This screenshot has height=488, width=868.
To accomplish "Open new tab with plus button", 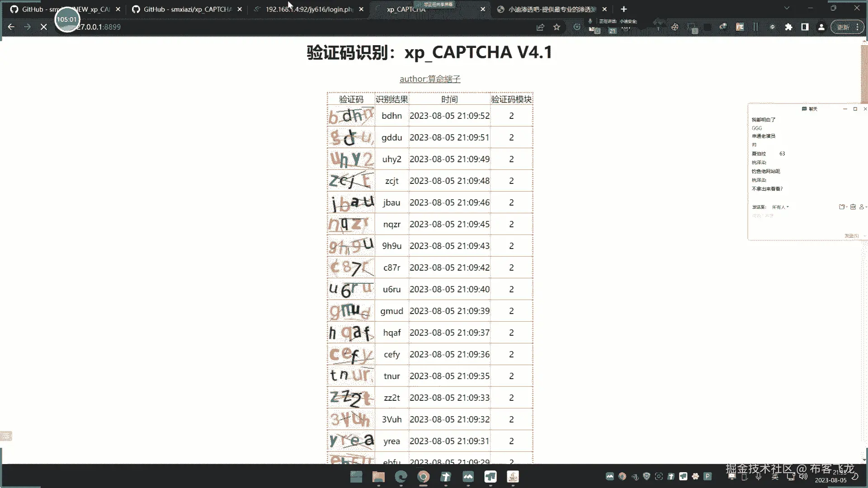I will click(x=624, y=9).
